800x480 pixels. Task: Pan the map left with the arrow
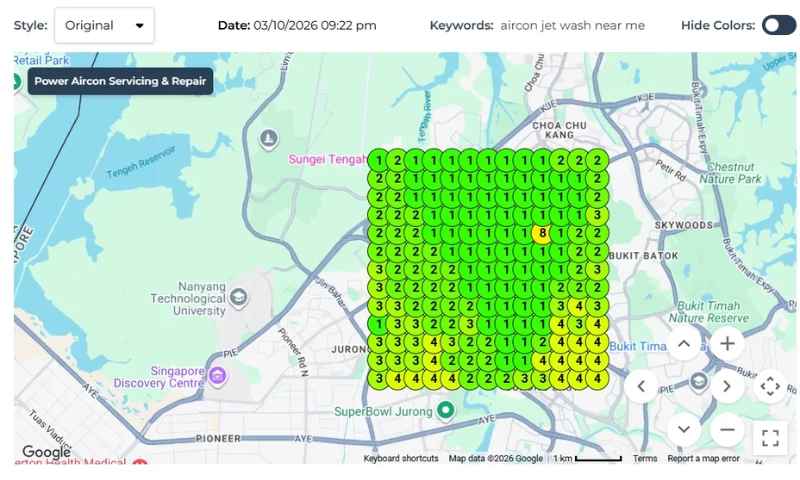pyautogui.click(x=641, y=387)
